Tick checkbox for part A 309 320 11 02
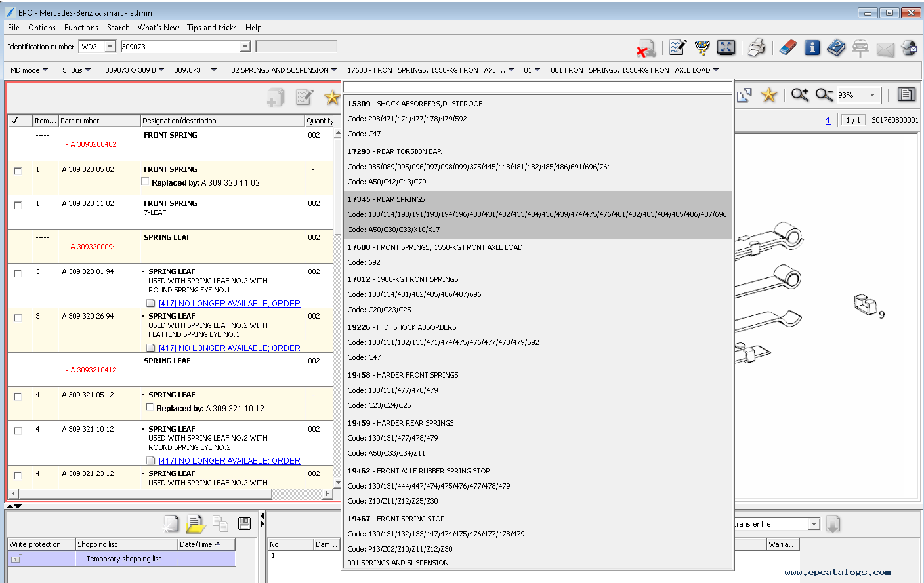The height and width of the screenshot is (583, 924). coord(18,205)
